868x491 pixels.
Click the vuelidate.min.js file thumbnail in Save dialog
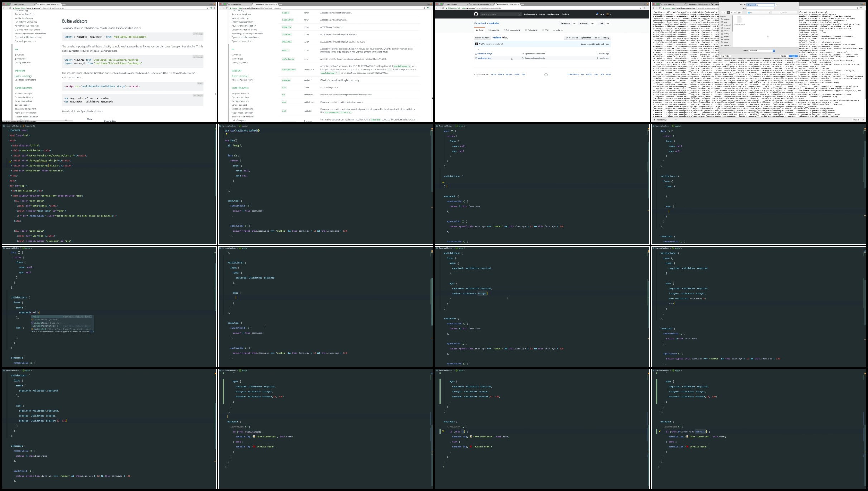740,19
